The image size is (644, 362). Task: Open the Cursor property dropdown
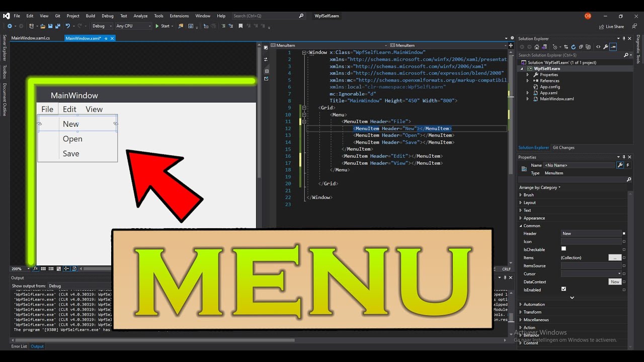619,274
